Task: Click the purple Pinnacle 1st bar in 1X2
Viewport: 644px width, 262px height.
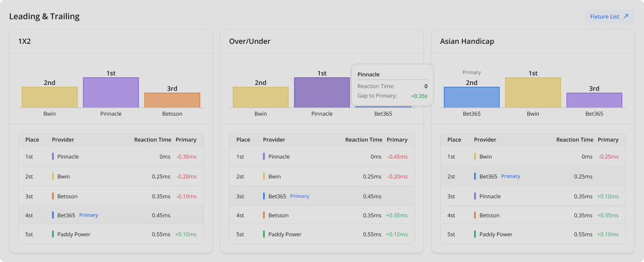Action: [111, 92]
